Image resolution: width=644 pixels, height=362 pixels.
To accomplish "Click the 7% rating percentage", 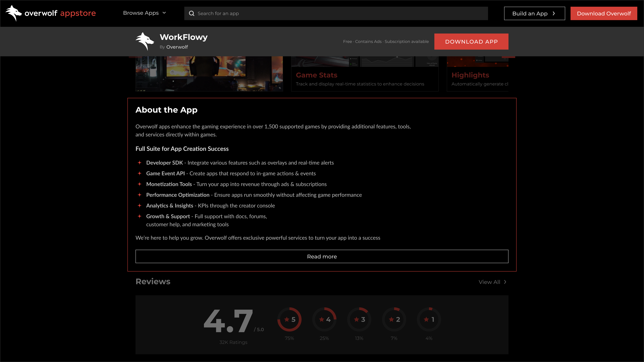I will (394, 338).
